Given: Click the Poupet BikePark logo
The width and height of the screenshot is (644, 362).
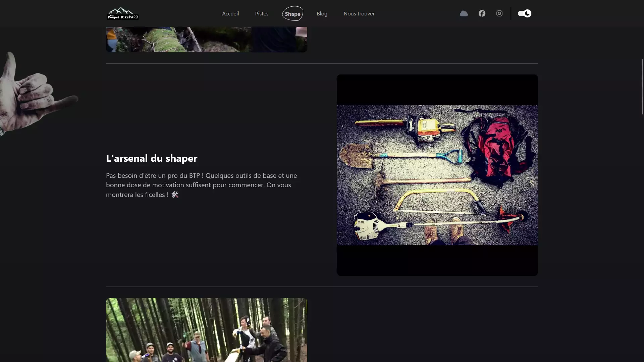Looking at the screenshot, I should point(123,13).
